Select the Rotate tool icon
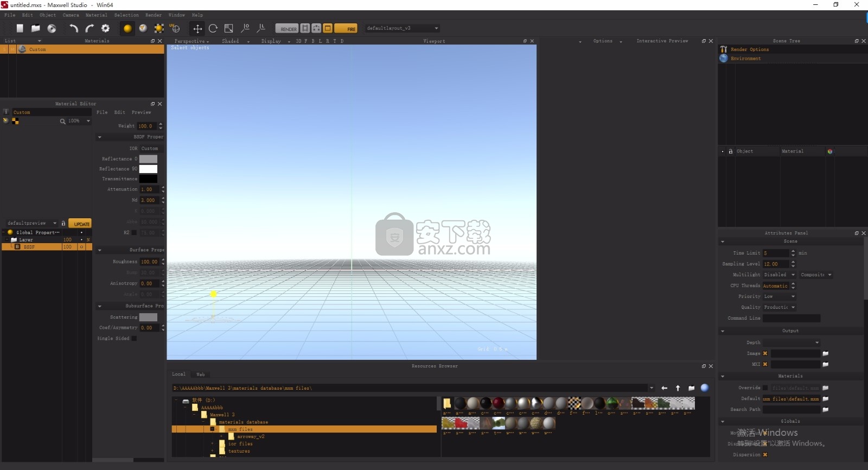The height and width of the screenshot is (470, 868). pos(213,28)
